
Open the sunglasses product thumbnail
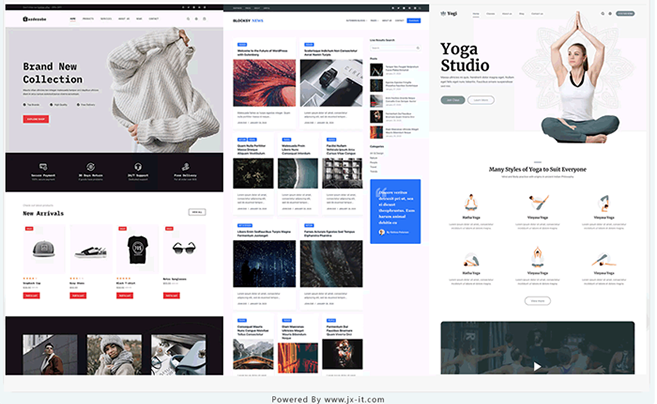[x=183, y=249]
